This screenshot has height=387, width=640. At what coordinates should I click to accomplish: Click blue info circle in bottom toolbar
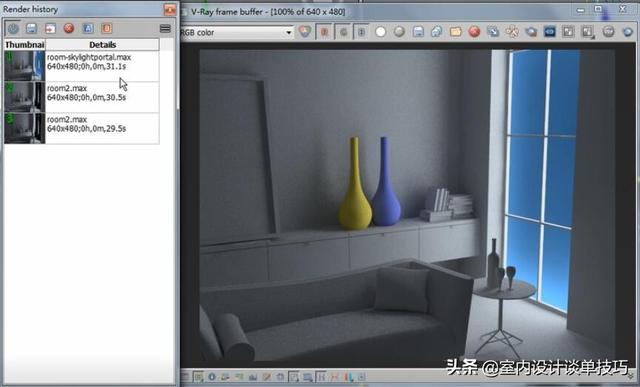[x=212, y=377]
